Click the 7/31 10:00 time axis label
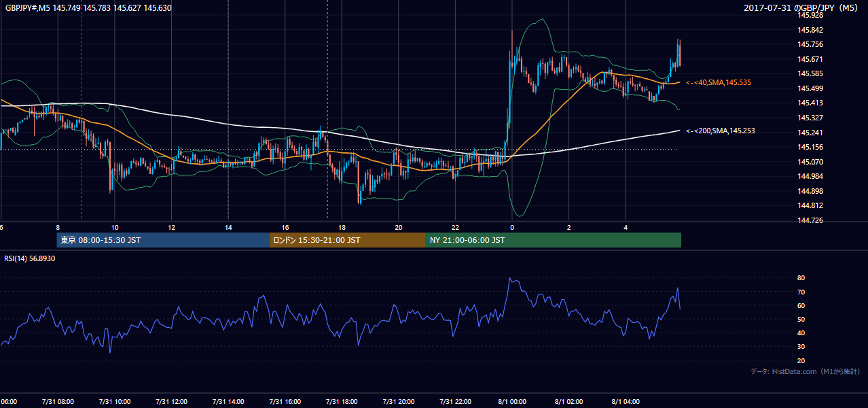 coord(115,402)
